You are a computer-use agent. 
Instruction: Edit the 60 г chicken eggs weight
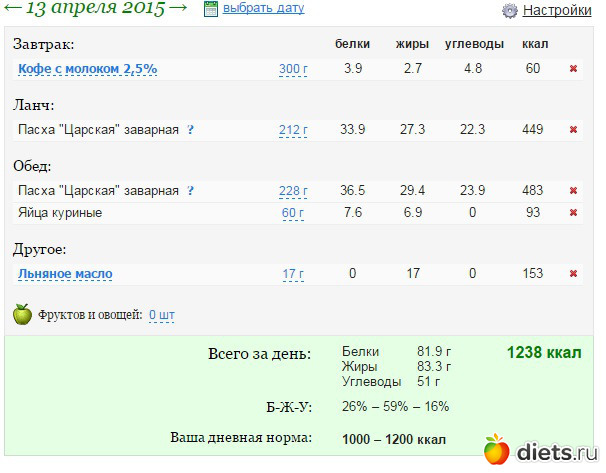pos(292,213)
